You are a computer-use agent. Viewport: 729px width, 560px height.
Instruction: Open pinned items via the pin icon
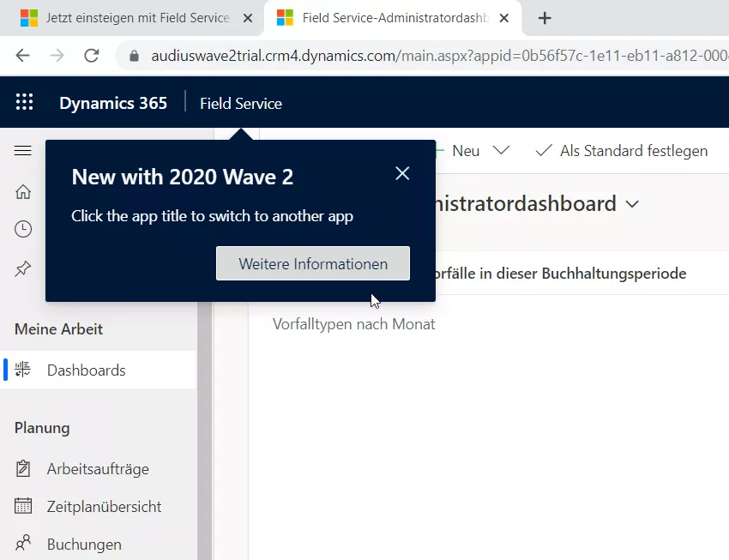(x=23, y=269)
